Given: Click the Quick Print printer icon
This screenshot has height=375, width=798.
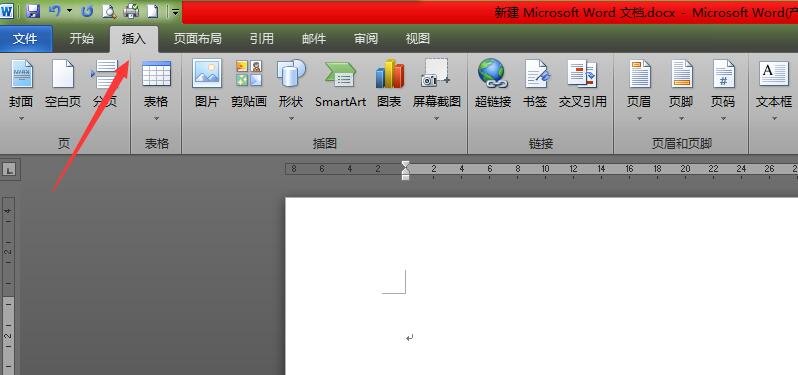Looking at the screenshot, I should pyautogui.click(x=131, y=11).
